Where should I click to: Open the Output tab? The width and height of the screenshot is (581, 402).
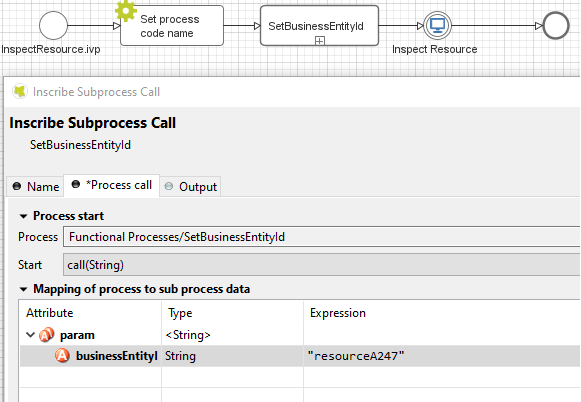[190, 186]
